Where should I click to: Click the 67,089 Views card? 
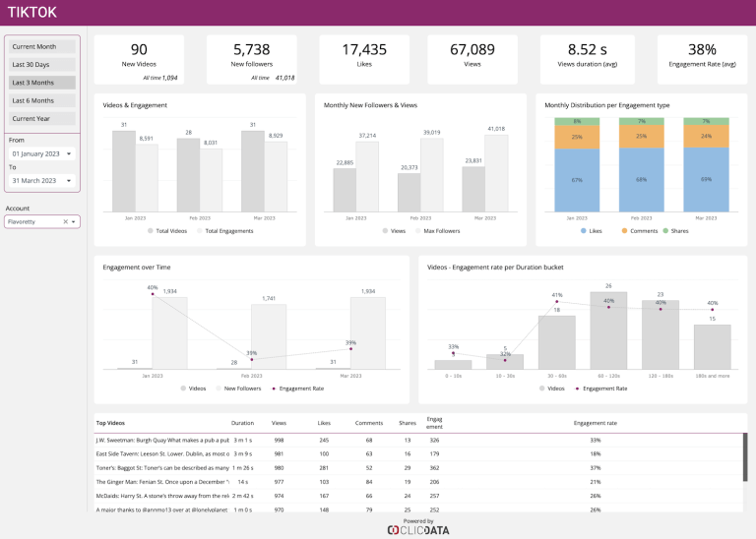[472, 59]
